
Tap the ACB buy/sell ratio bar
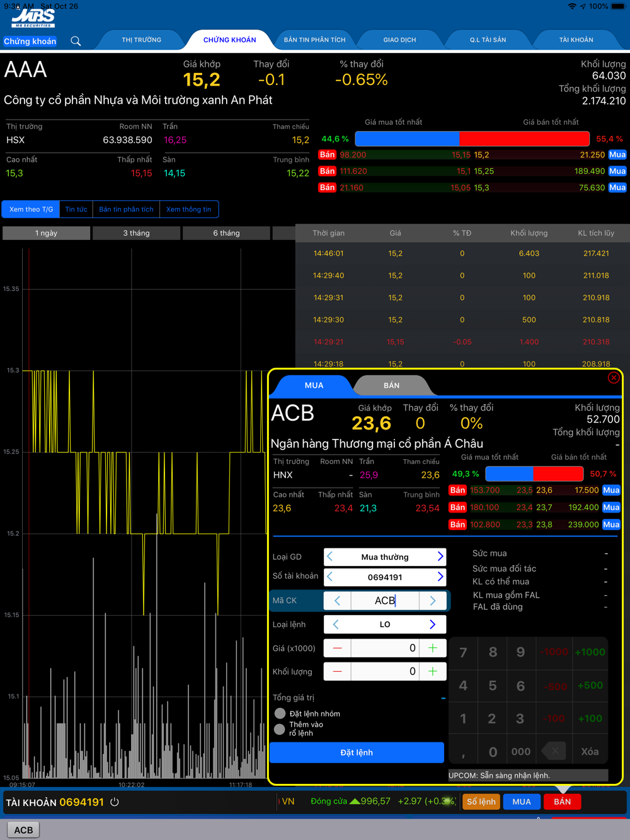(534, 474)
